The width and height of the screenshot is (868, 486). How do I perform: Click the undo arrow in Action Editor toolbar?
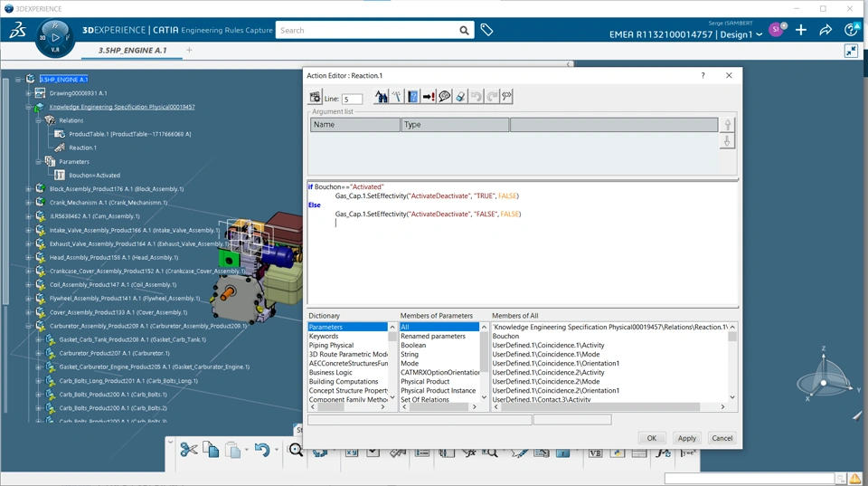[x=476, y=97]
